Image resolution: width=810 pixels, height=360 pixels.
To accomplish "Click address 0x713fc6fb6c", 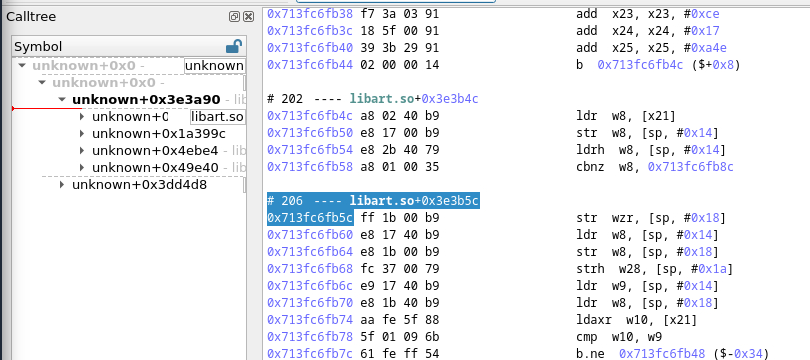I will (x=310, y=286).
